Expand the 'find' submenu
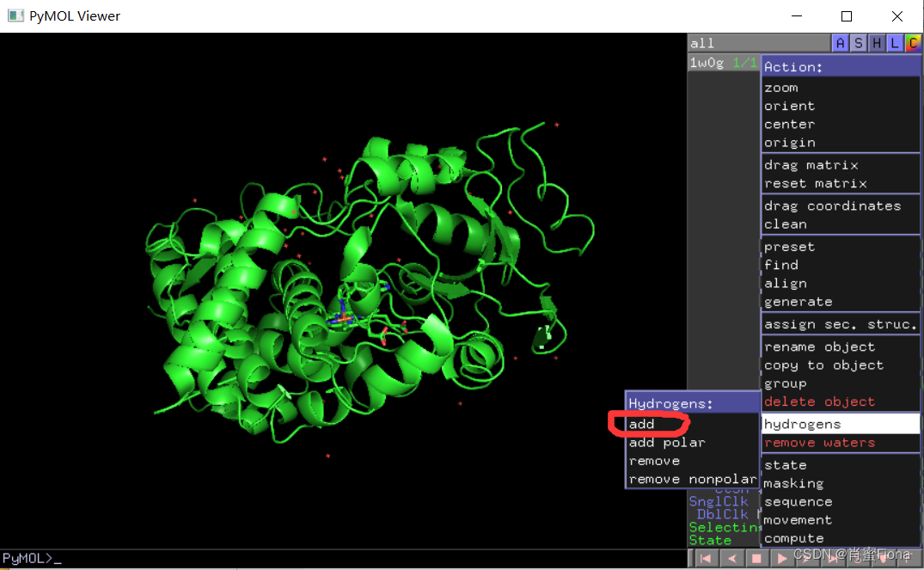 pos(841,265)
